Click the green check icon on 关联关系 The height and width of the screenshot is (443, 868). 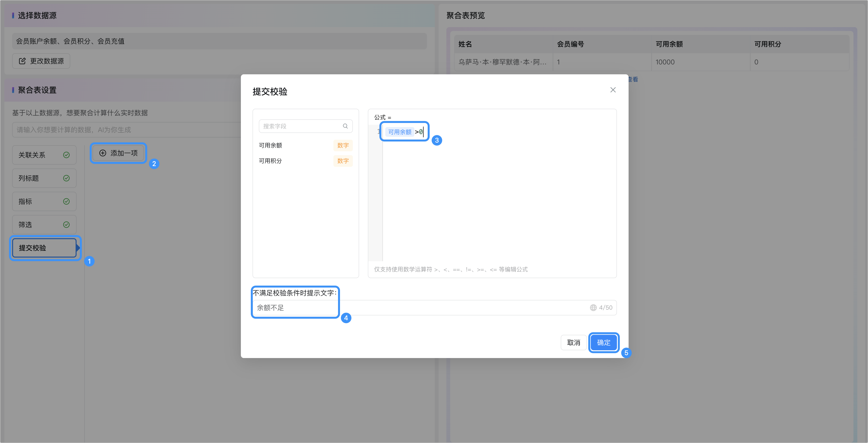click(66, 155)
